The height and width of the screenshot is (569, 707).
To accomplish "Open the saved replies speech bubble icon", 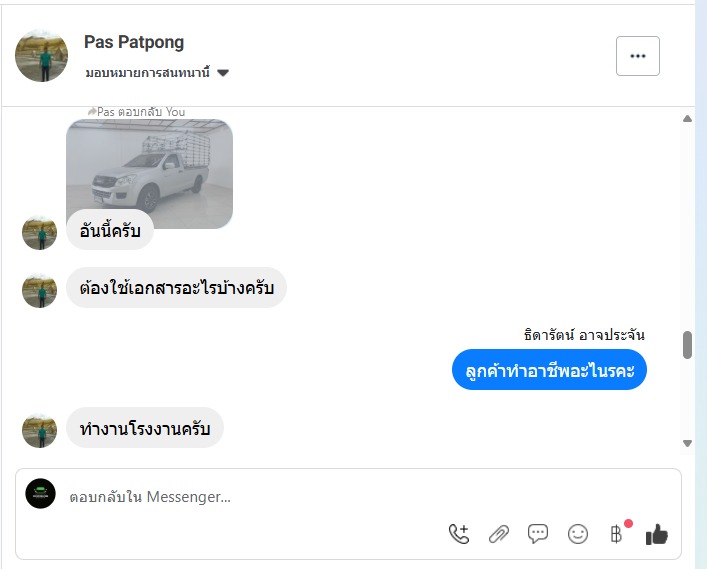I will click(538, 534).
